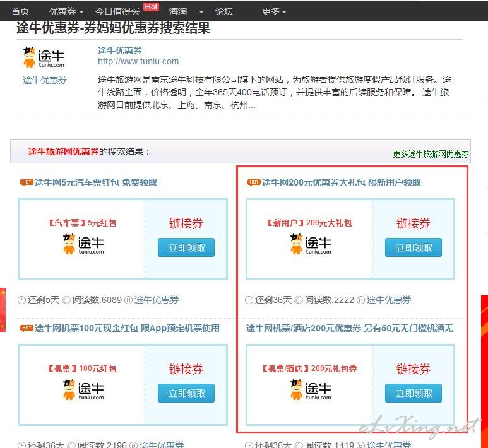Click 立即领取 on the 200元大礼包 coupon
Image resolution: width=488 pixels, height=448 pixels.
point(414,247)
